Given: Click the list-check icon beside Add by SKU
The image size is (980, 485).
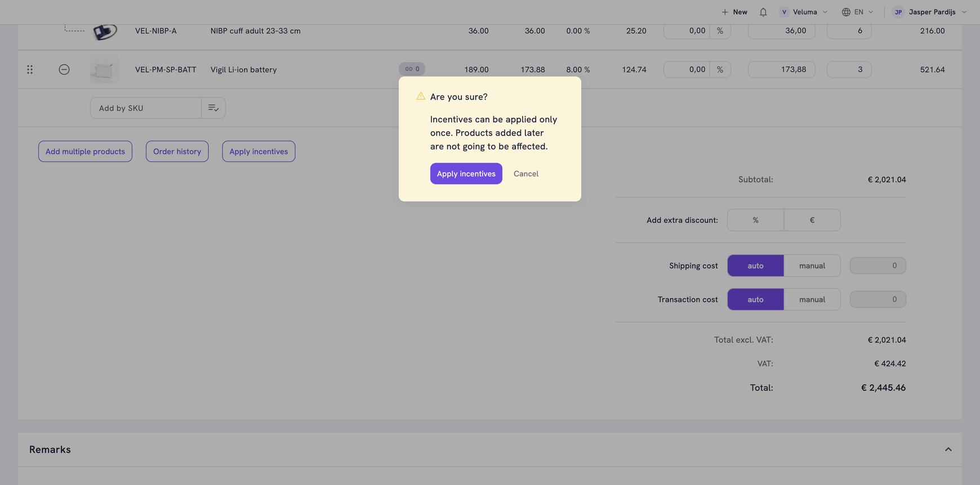Looking at the screenshot, I should (213, 108).
